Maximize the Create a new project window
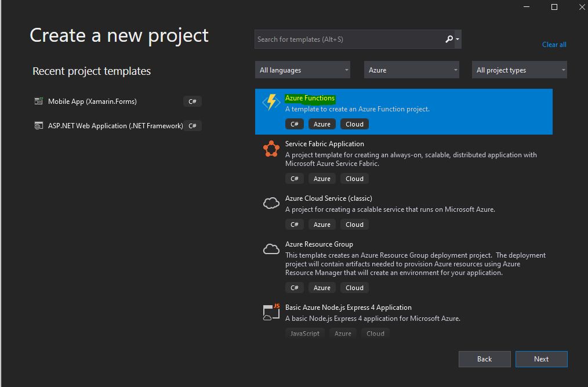The height and width of the screenshot is (387, 588). click(x=554, y=7)
